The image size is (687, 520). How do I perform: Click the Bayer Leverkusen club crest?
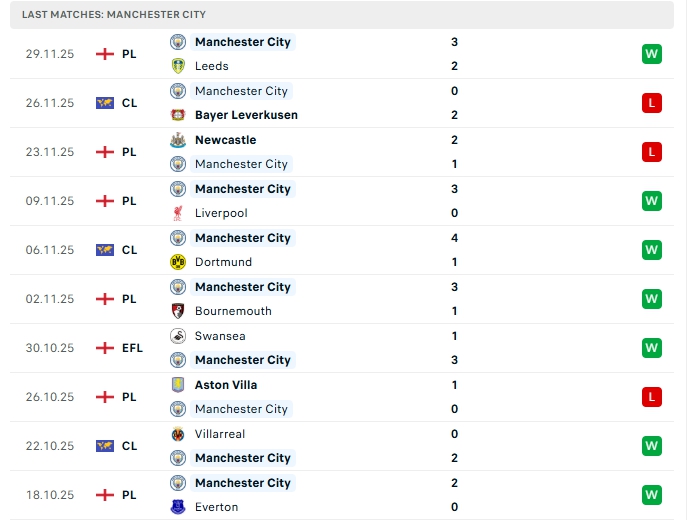click(178, 115)
